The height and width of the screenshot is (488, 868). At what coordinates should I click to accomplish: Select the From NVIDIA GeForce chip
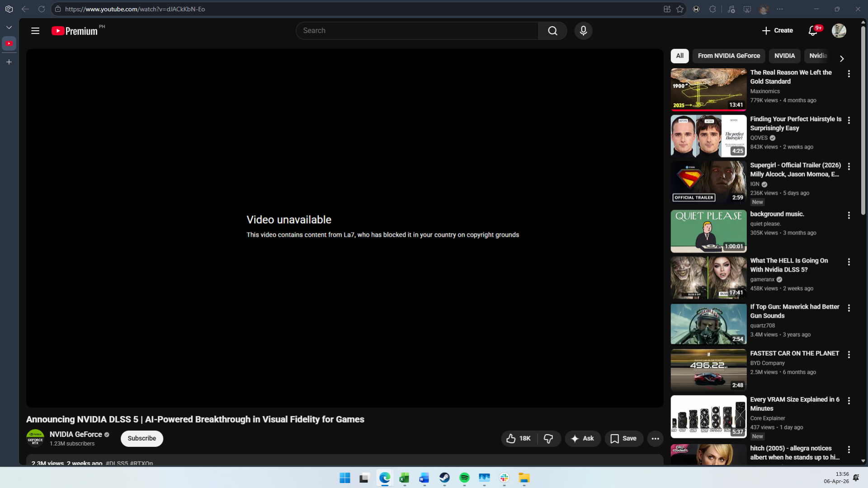point(729,56)
